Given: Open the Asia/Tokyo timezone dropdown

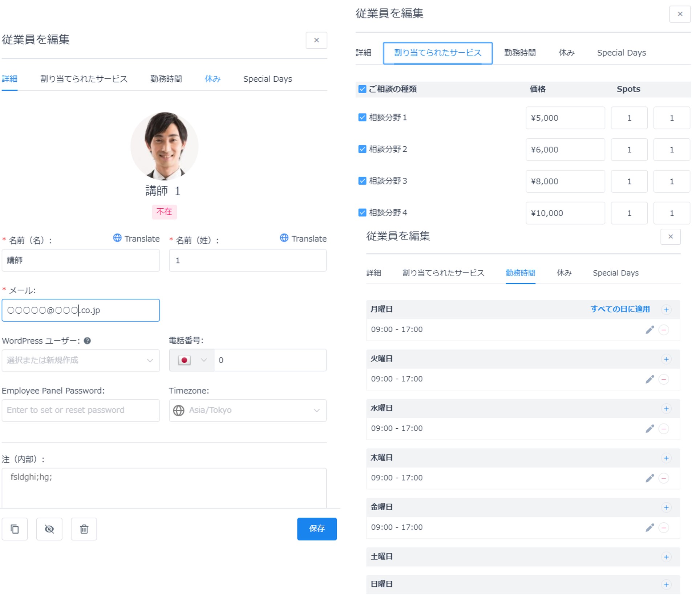Looking at the screenshot, I should pyautogui.click(x=247, y=410).
